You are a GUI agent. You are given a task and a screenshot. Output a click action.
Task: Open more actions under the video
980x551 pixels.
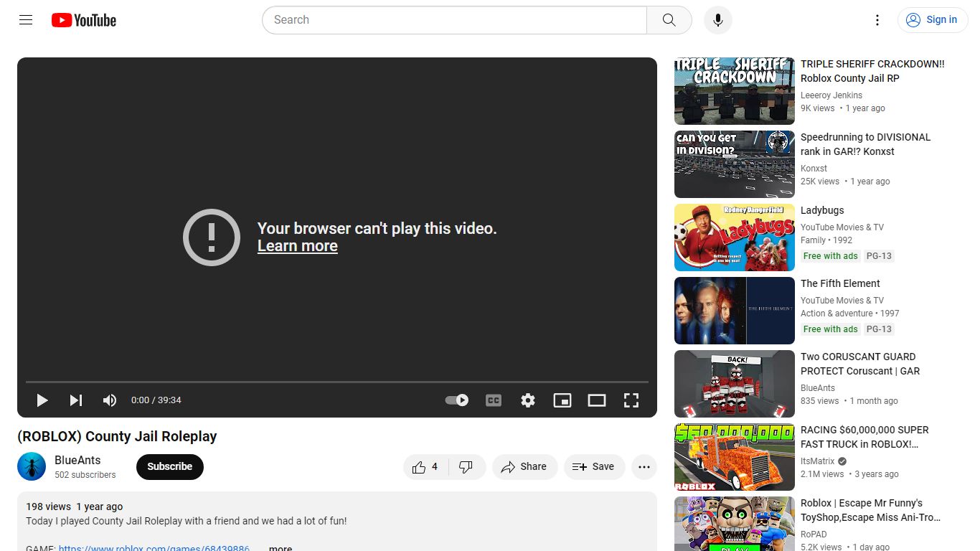coord(644,466)
